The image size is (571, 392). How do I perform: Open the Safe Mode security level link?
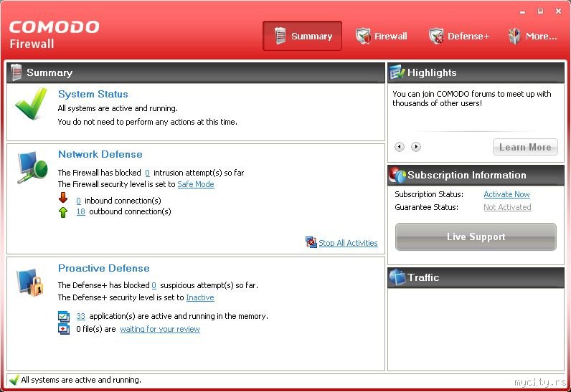click(x=196, y=184)
